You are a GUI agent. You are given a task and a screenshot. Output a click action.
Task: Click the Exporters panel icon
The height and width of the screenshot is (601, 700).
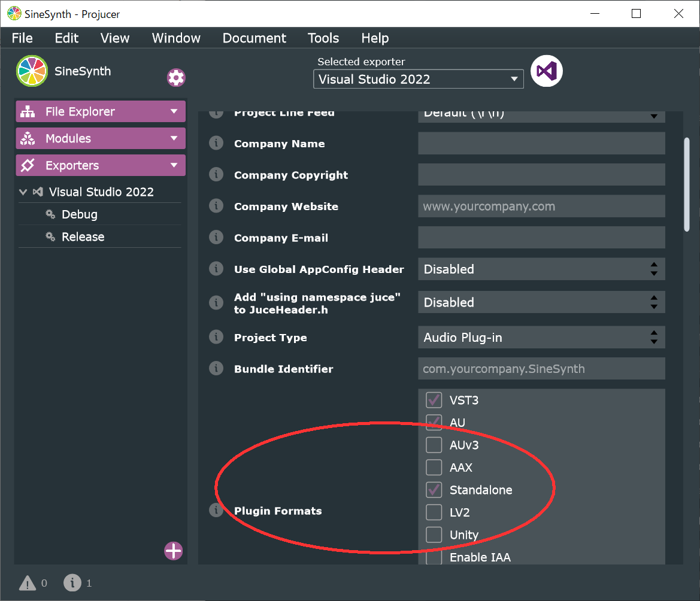pos(28,165)
